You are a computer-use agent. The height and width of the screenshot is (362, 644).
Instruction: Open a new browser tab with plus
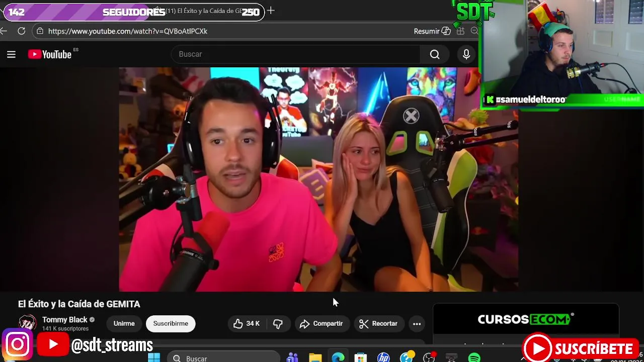271,11
